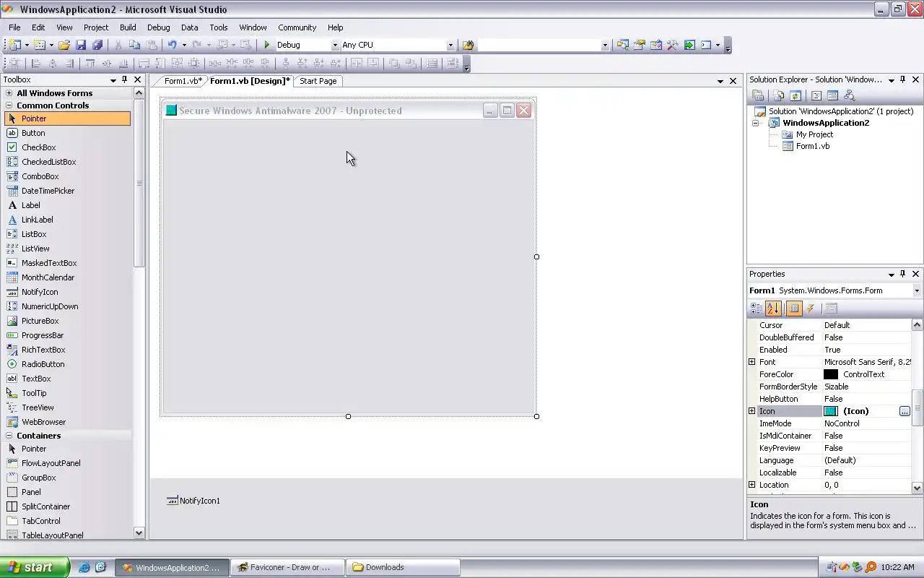The height and width of the screenshot is (578, 924).
Task: Open Toolbox via hammer and wrench icon
Action: click(x=673, y=45)
